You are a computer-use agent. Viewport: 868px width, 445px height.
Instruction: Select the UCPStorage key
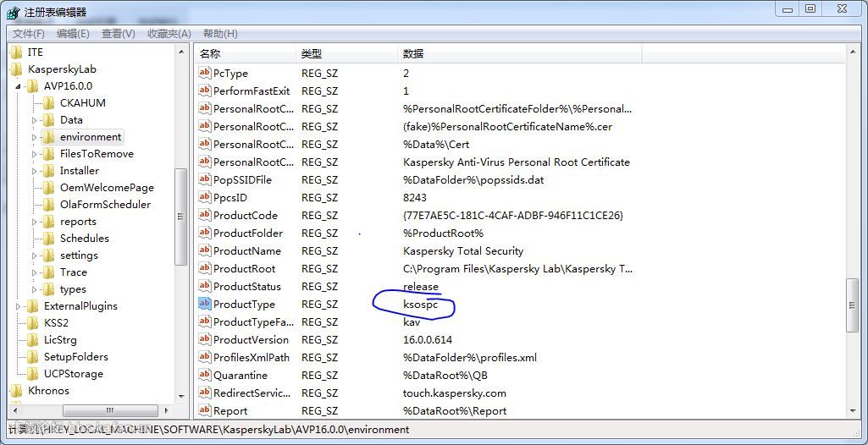tap(74, 374)
